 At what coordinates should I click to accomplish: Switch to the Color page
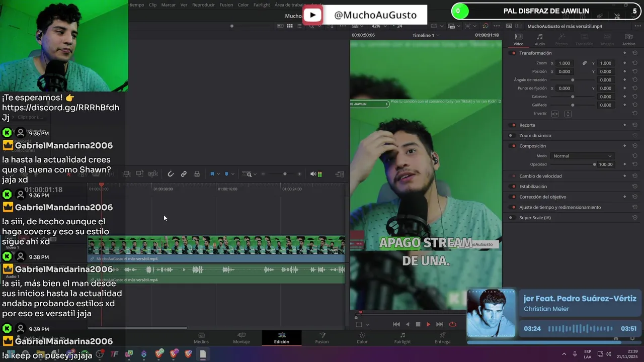click(x=362, y=338)
